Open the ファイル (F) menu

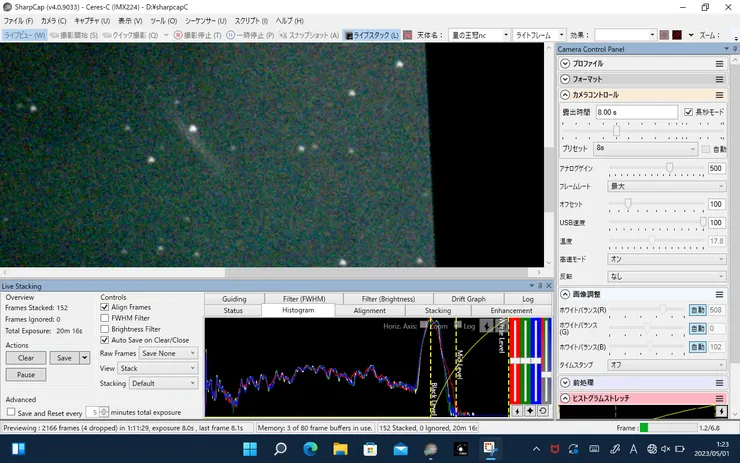[18, 21]
